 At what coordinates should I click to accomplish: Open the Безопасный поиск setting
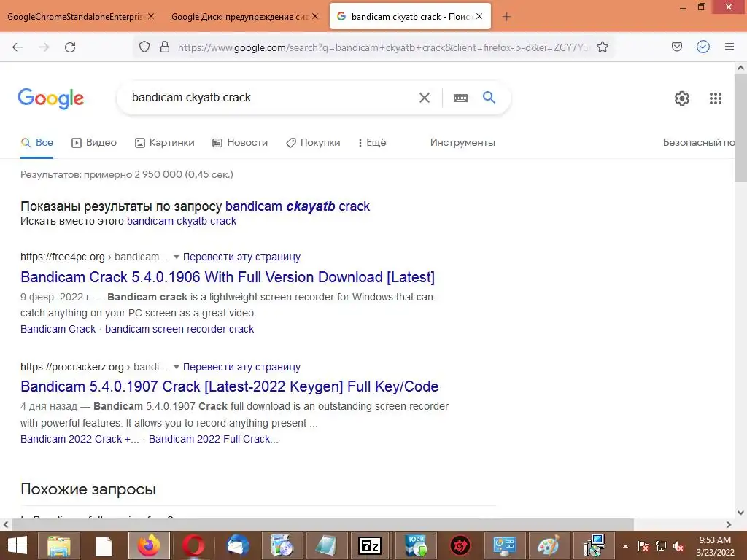pos(698,142)
